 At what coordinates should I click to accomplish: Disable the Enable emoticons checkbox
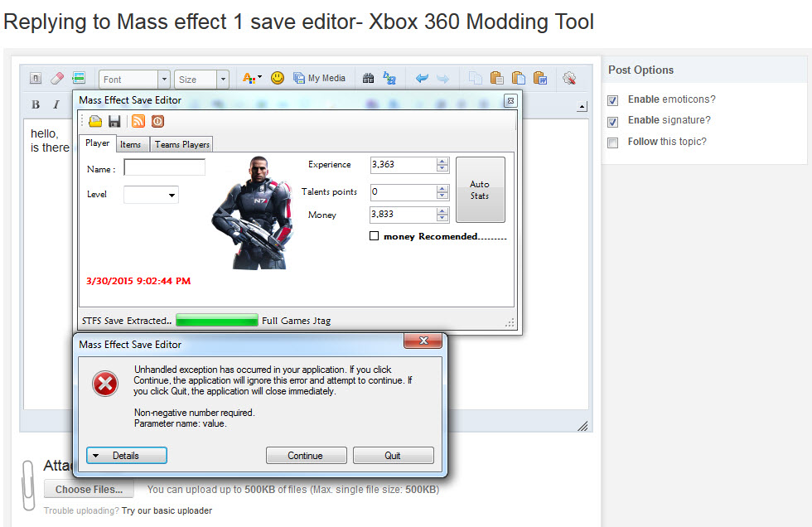pyautogui.click(x=613, y=100)
